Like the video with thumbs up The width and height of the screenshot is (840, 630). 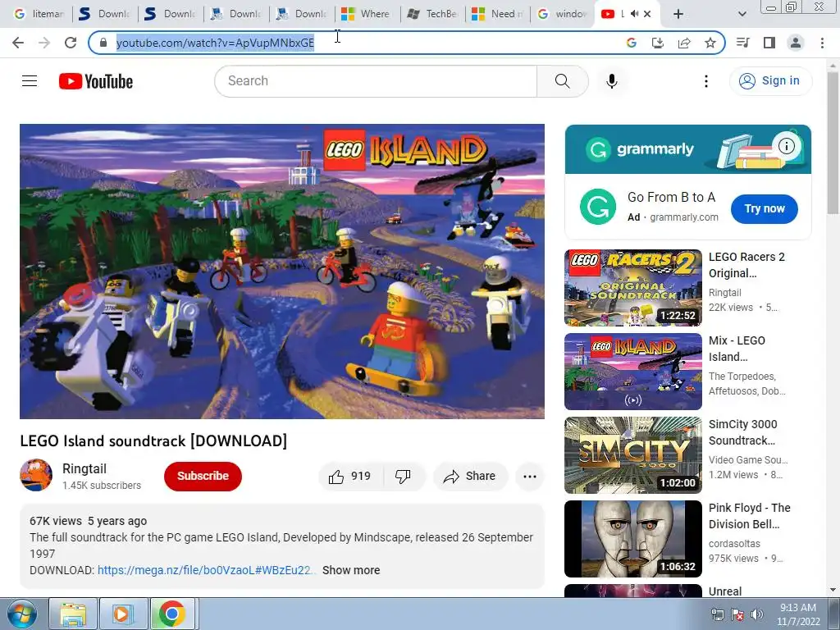pyautogui.click(x=350, y=477)
